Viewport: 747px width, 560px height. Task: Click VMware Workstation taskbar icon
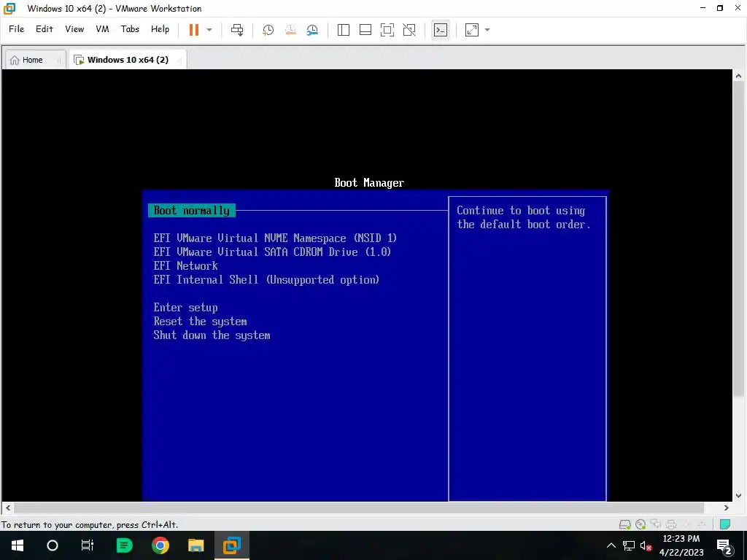232,545
